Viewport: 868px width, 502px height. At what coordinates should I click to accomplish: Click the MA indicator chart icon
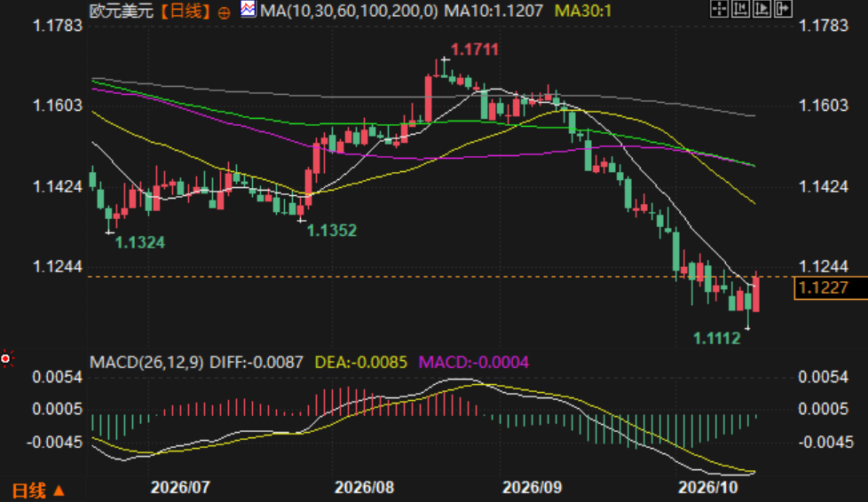tap(248, 10)
